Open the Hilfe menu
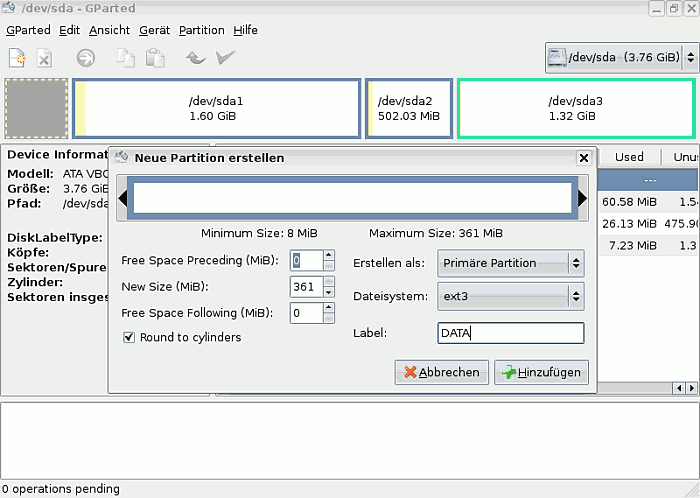Viewport: 700px width, 498px height. click(245, 30)
